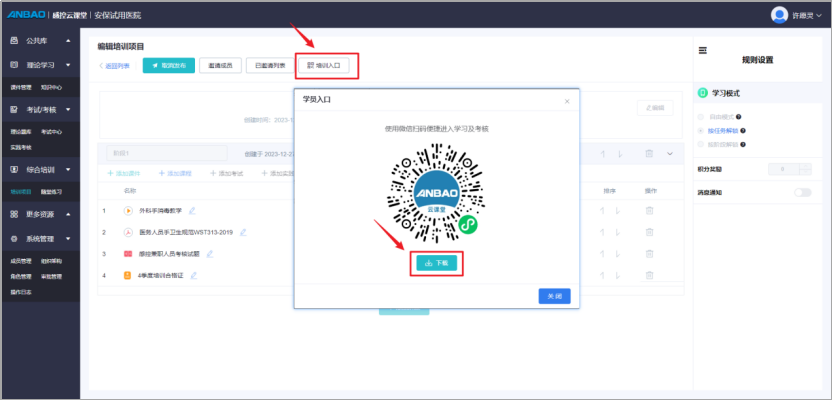Delete the stage using header trash icon
The height and width of the screenshot is (400, 832).
(649, 153)
